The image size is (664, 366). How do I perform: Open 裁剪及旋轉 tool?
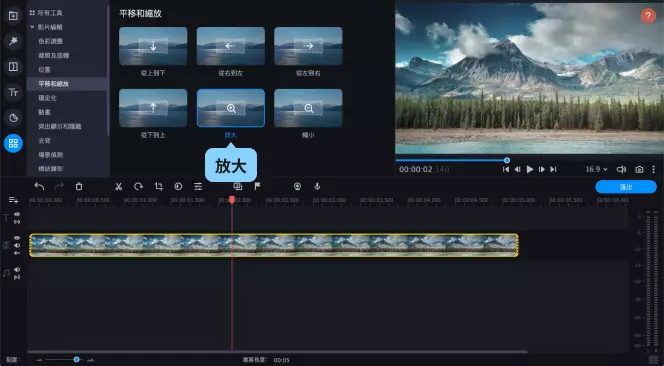[x=53, y=55]
